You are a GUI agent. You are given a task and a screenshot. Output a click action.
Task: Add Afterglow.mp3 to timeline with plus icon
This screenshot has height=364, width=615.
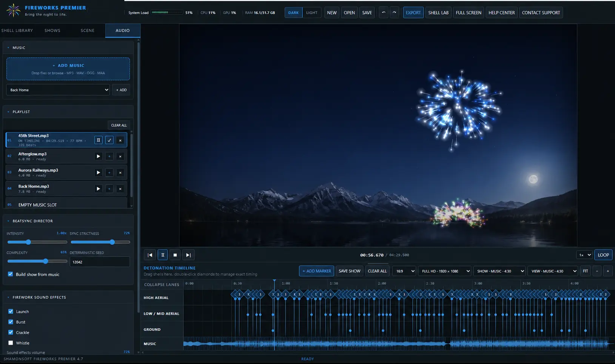click(109, 156)
